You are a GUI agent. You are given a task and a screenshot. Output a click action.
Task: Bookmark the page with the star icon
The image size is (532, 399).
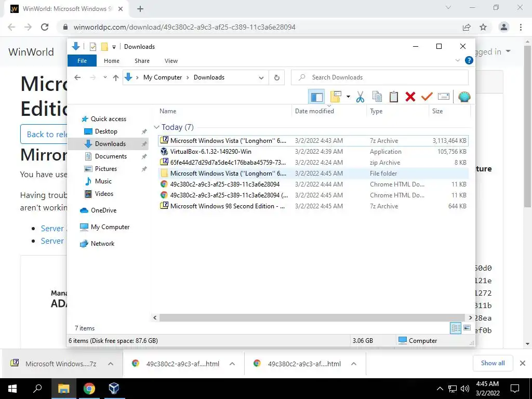tap(483, 27)
